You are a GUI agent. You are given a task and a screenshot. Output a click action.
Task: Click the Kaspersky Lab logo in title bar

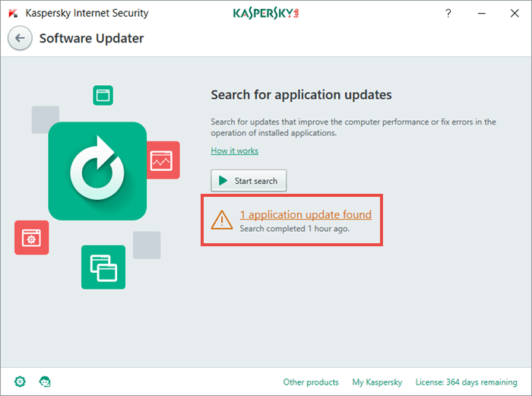pos(266,13)
